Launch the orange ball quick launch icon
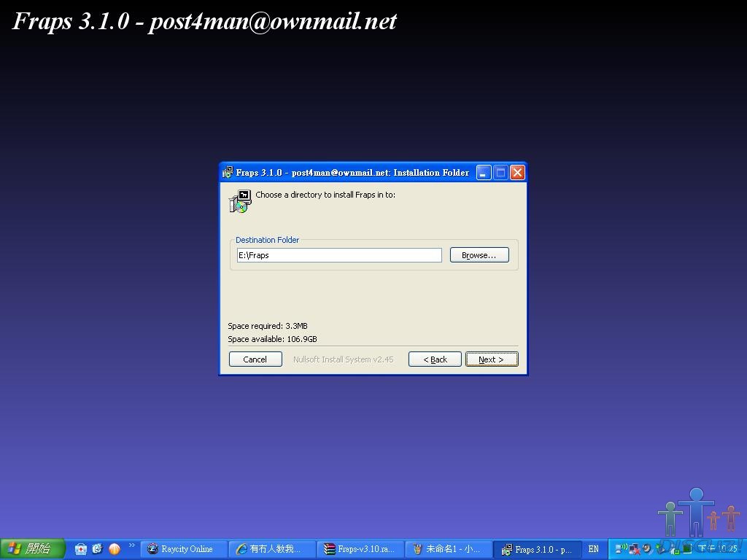 point(115,549)
